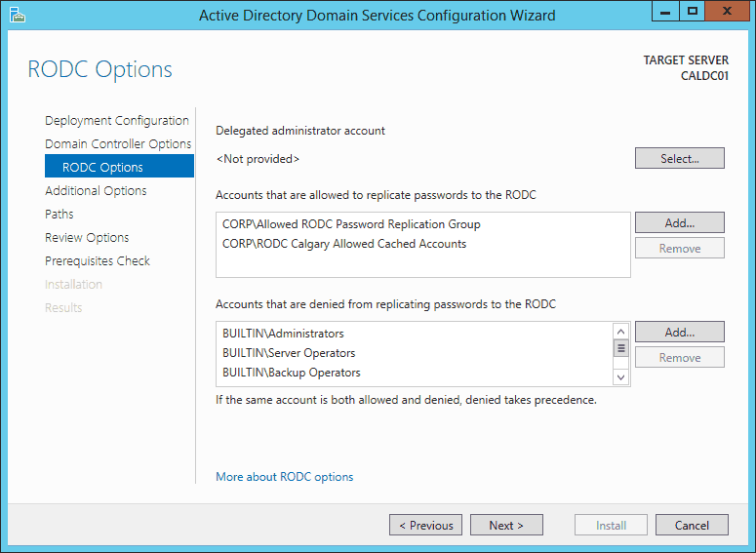Select CORP\RODC Calgary Allowed Cached Accounts entry

[344, 244]
